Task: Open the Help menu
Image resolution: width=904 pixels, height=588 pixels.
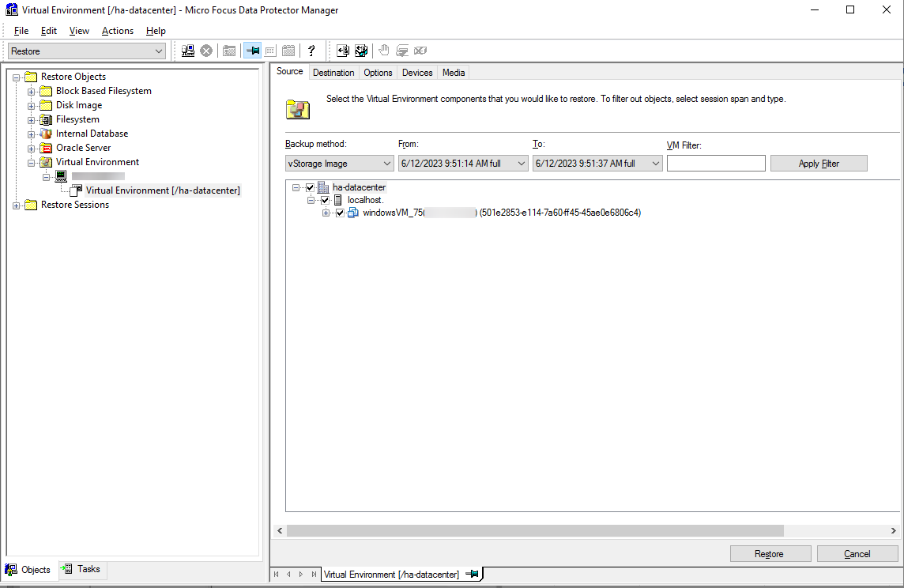Action: [156, 31]
